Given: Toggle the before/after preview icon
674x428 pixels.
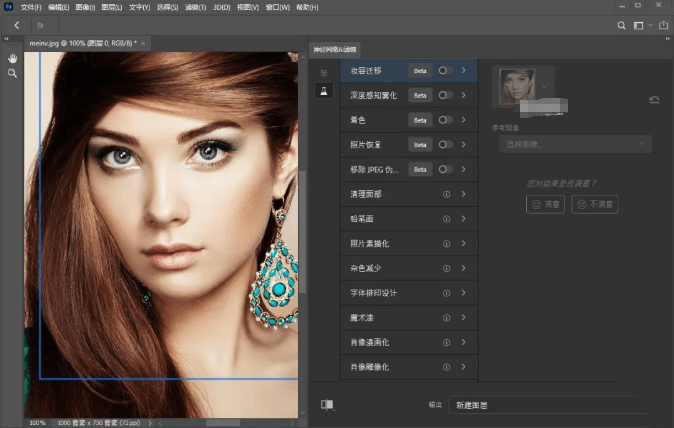Looking at the screenshot, I should point(327,404).
